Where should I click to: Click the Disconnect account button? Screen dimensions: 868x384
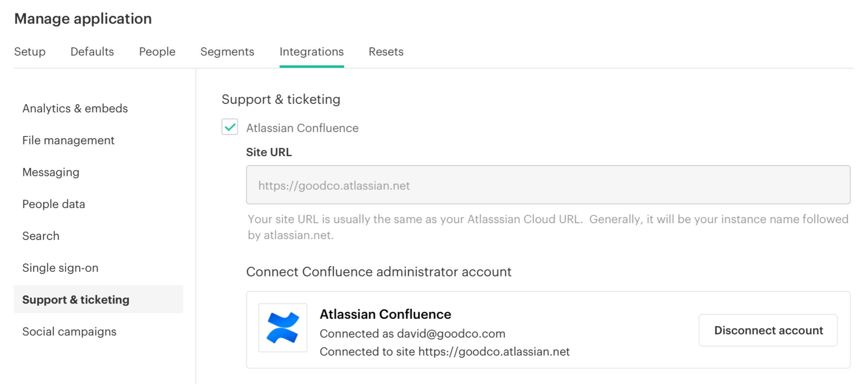click(x=768, y=330)
